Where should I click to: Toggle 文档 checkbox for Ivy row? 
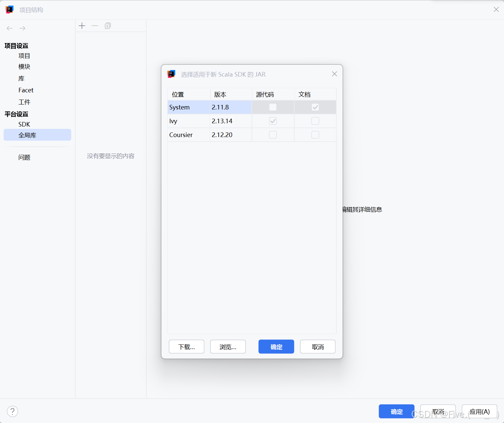coord(315,121)
